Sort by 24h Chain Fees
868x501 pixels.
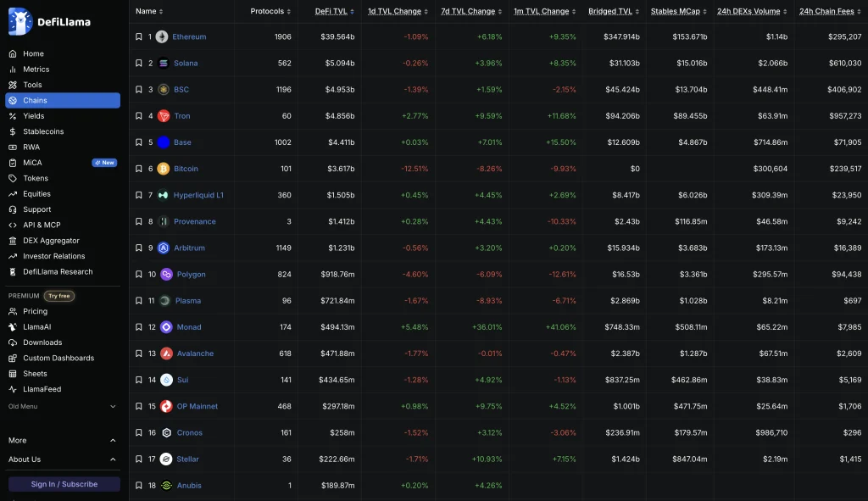[x=830, y=11]
